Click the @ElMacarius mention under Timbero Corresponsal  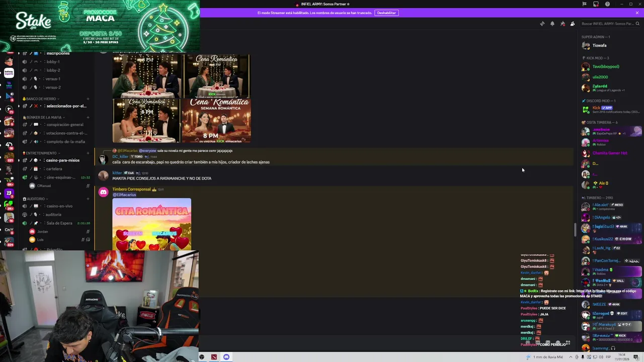[x=124, y=195]
